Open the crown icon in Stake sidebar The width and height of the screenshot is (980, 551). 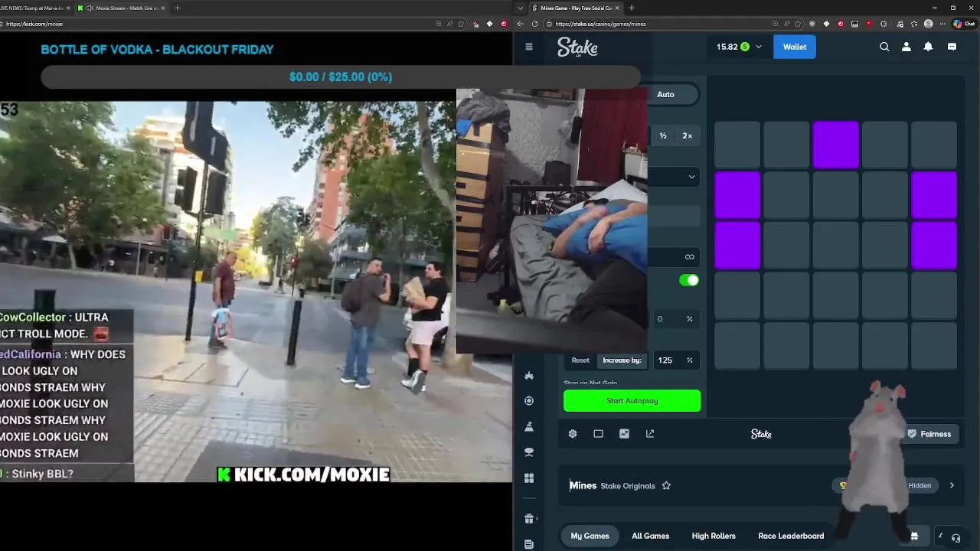pos(528,376)
